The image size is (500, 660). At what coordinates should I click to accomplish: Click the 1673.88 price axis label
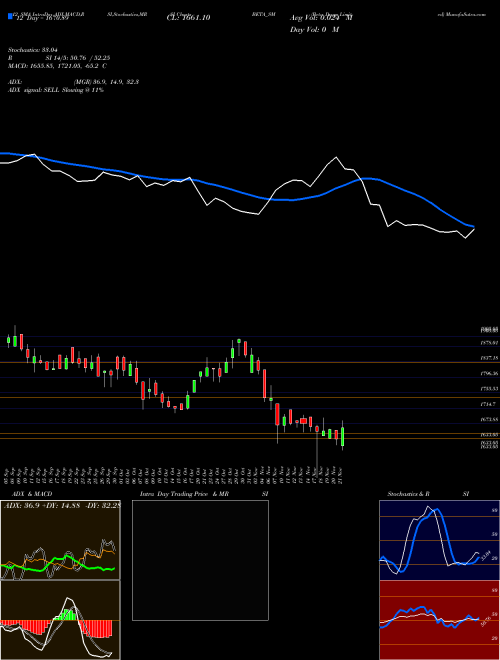[489, 419]
